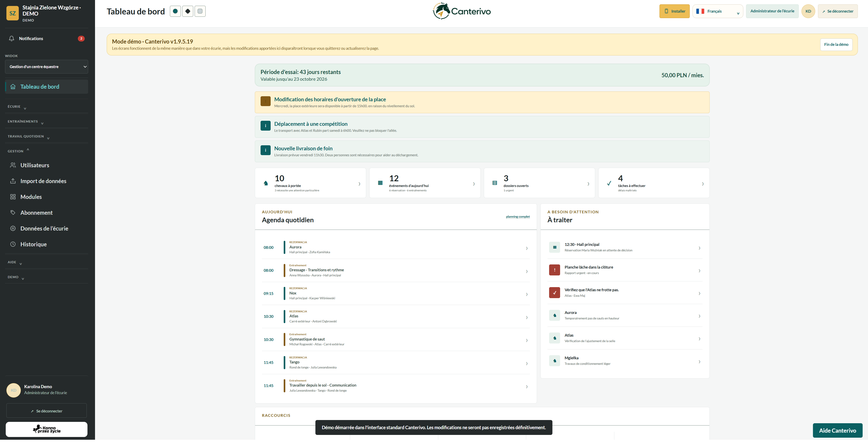Open the Mgiełka attention item

pos(625,361)
